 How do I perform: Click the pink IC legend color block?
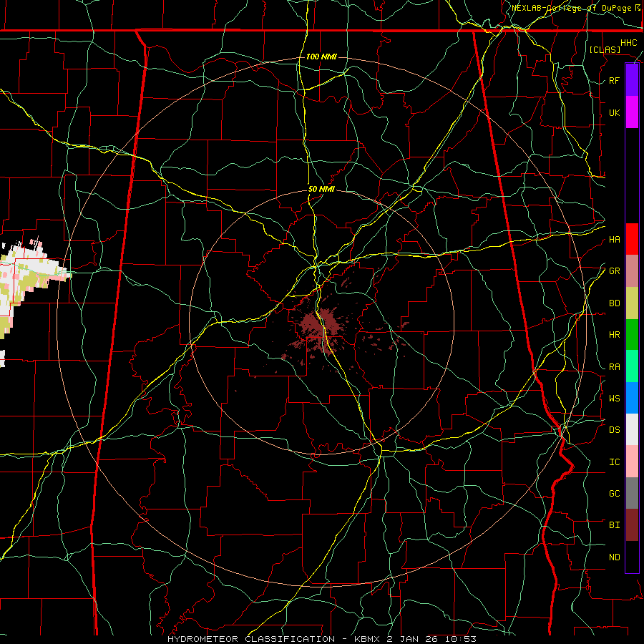[632, 462]
